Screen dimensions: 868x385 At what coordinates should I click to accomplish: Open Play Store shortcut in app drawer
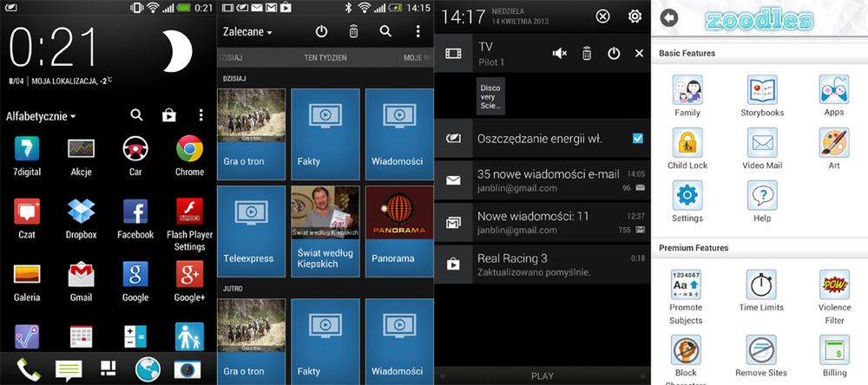click(x=169, y=115)
